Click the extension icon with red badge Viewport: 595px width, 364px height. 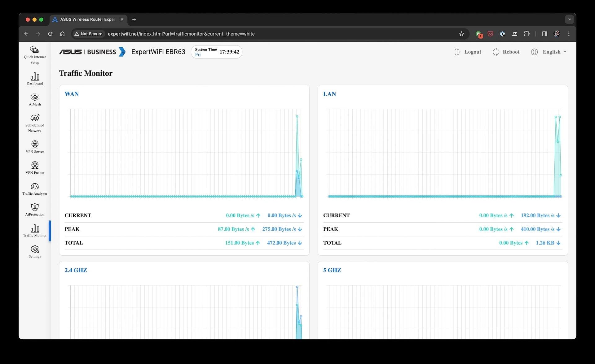(479, 34)
